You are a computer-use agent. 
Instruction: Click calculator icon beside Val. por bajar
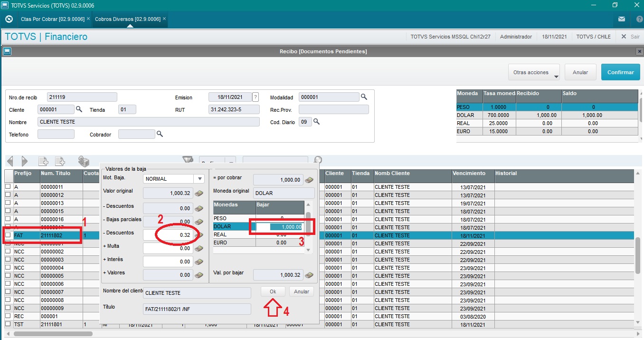coord(309,275)
